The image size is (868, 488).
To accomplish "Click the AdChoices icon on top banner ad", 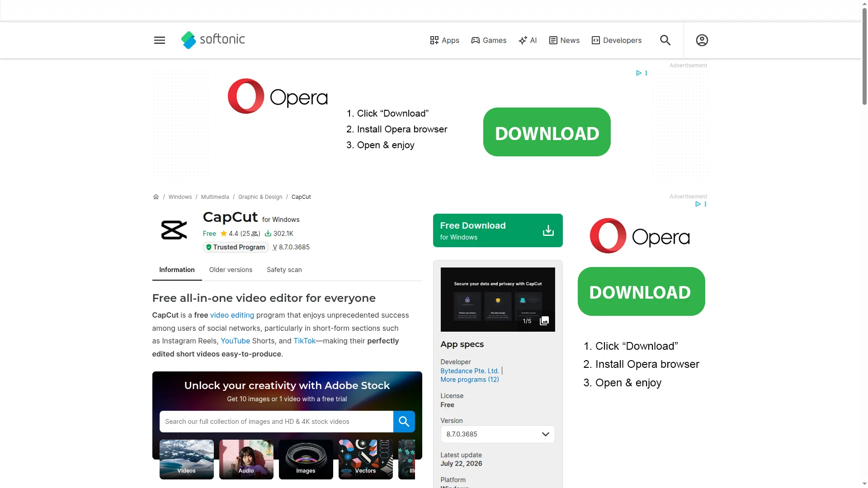I will pos(639,73).
